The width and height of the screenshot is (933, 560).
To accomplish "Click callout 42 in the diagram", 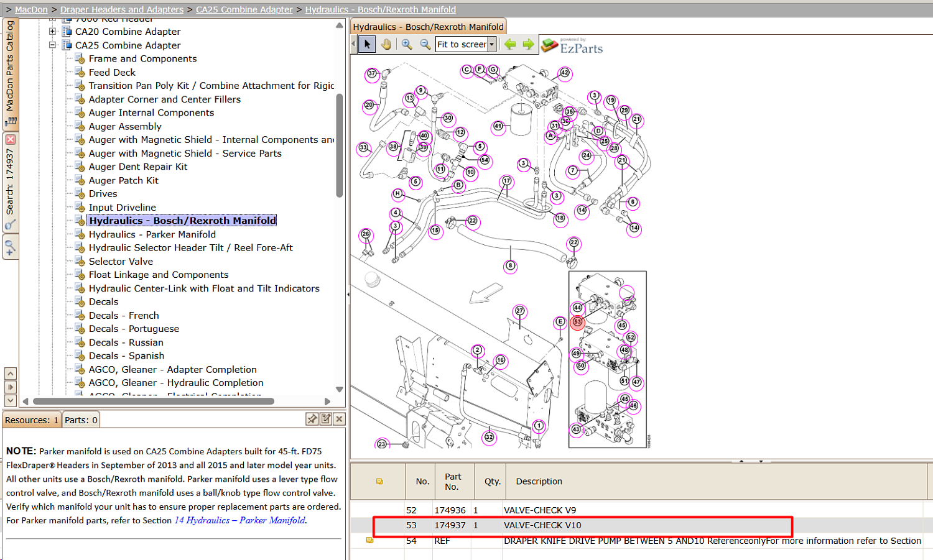I will click(x=565, y=73).
